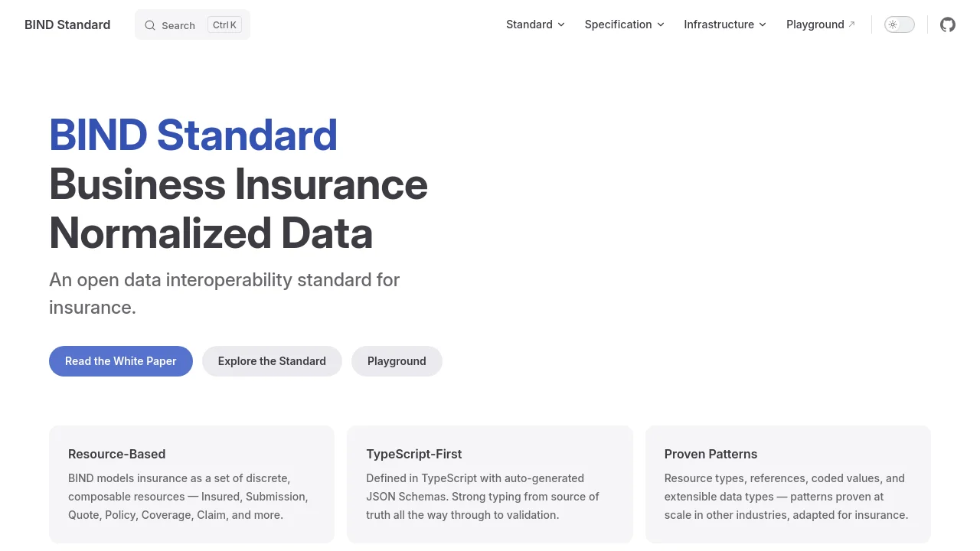Click Explore the Standard button

(272, 361)
